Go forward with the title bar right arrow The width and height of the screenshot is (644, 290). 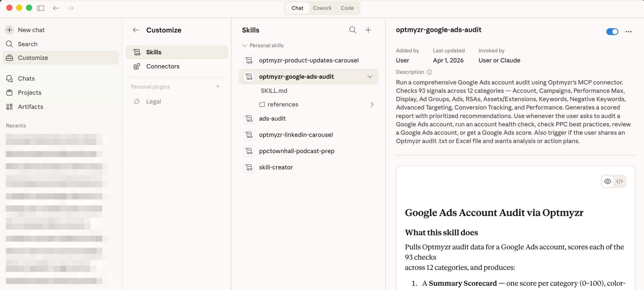(71, 8)
